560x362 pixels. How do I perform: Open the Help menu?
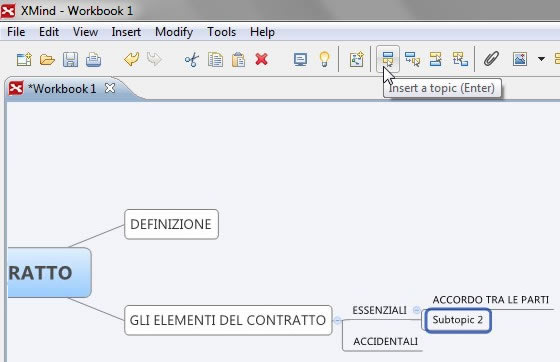(x=262, y=32)
